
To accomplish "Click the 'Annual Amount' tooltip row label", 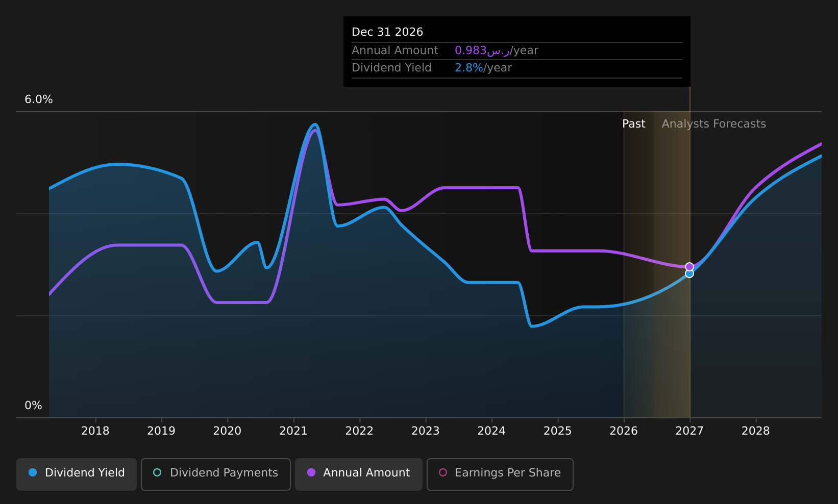I will (395, 51).
